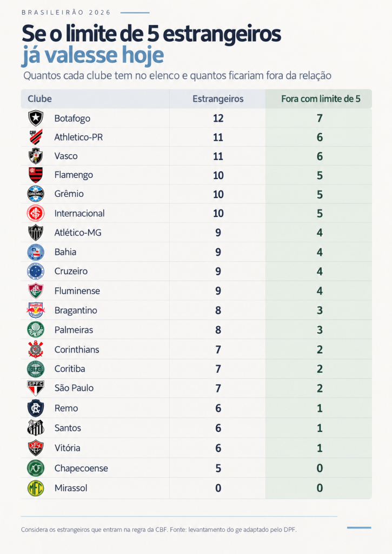Click the Botafogo club crest
This screenshot has width=392, height=554.
point(36,118)
